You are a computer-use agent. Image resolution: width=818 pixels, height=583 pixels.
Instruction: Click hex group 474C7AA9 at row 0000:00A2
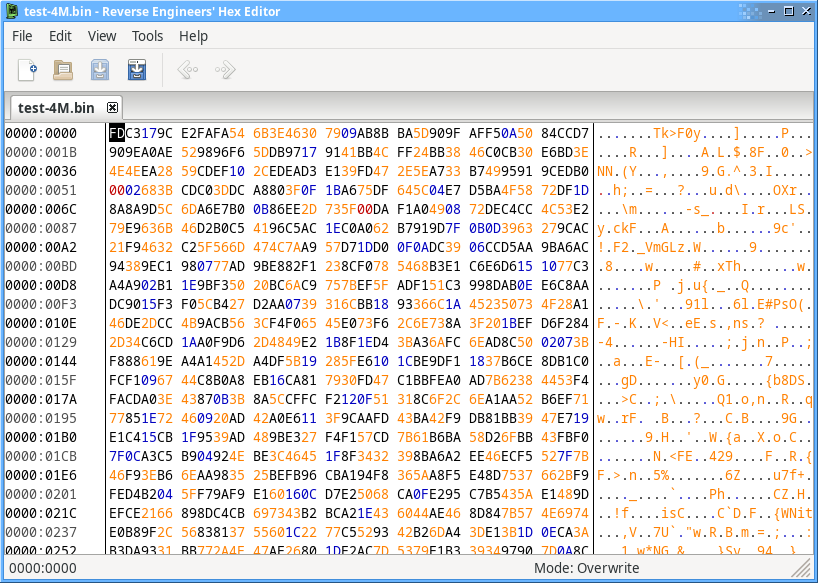point(285,248)
